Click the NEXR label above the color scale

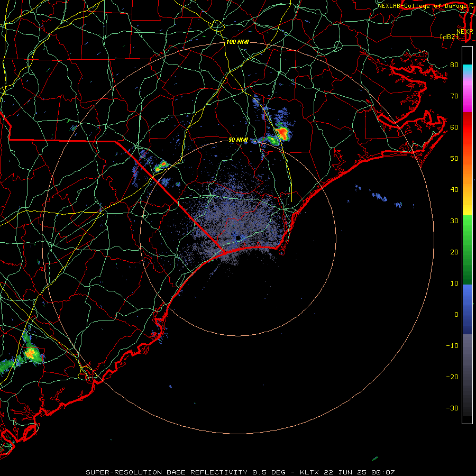pyautogui.click(x=465, y=31)
